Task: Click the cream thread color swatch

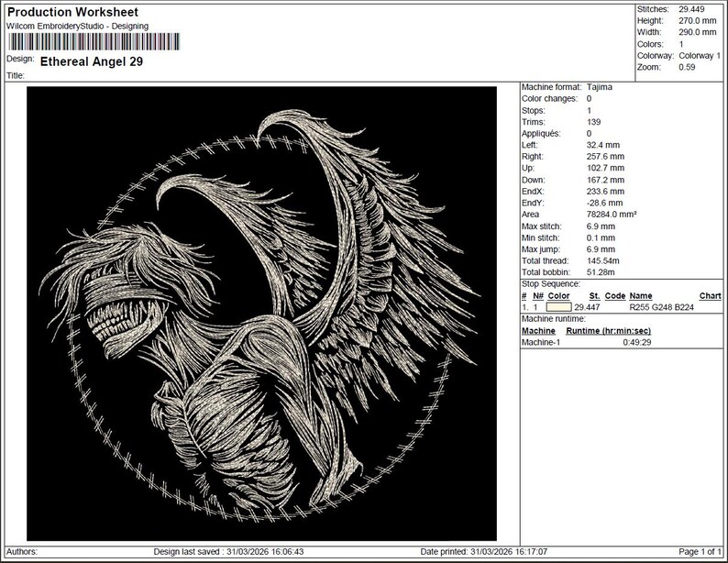Action: [x=558, y=307]
